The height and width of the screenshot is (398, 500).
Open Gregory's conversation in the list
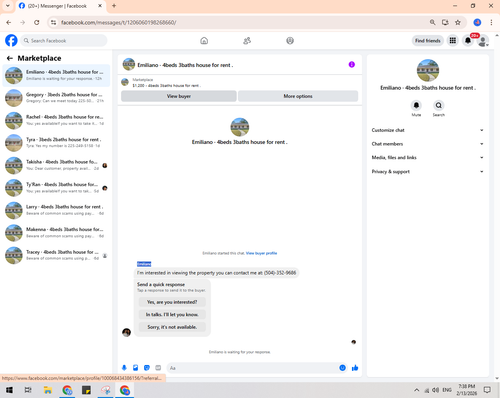coord(56,98)
